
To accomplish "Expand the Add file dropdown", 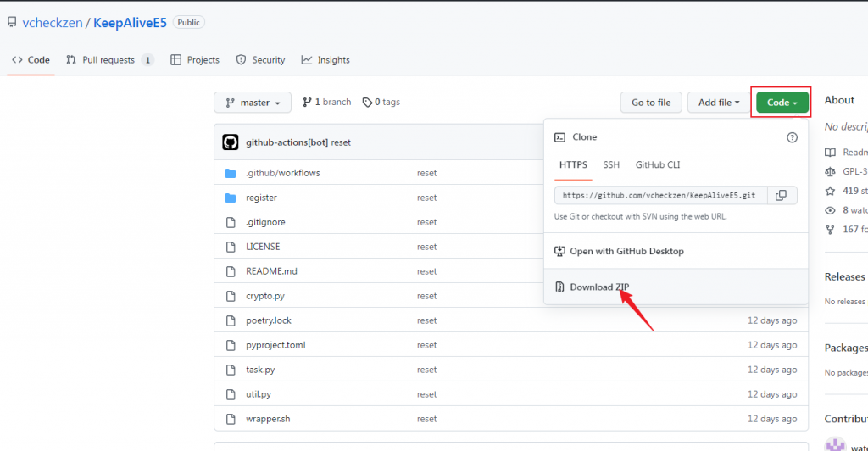I will pyautogui.click(x=719, y=103).
